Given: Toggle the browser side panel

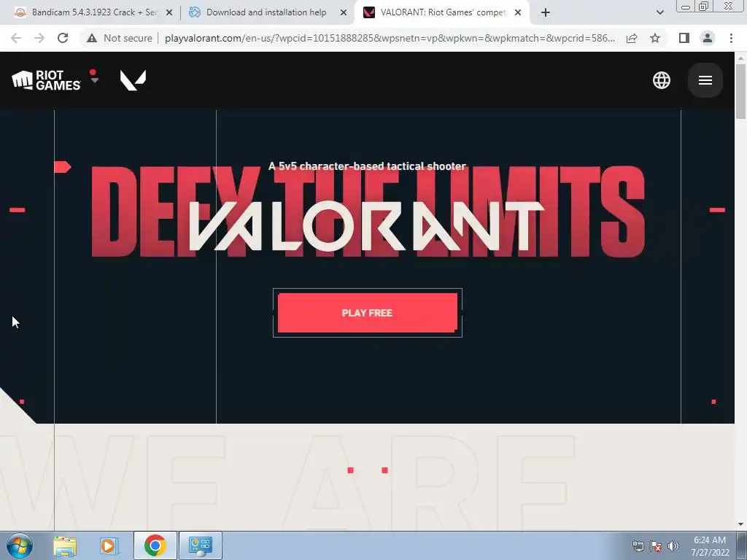Looking at the screenshot, I should (x=684, y=38).
